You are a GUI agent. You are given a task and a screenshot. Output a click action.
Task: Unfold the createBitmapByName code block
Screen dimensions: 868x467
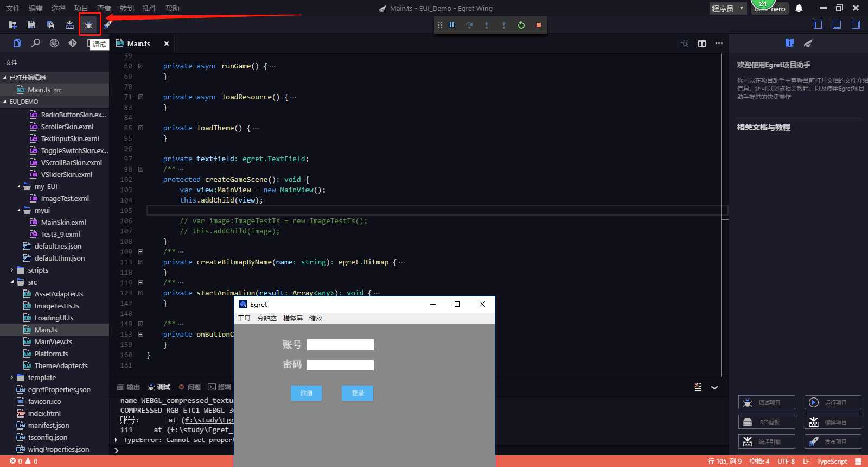point(141,262)
